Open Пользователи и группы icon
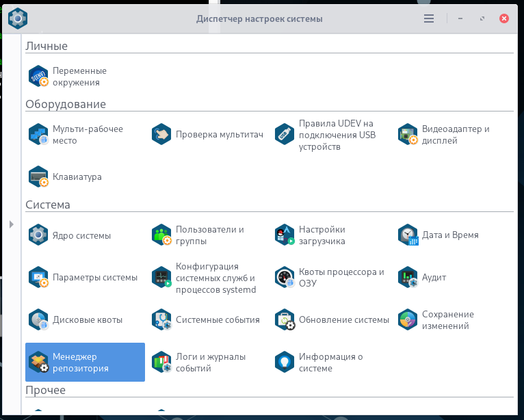Screen dimensions: 524x420 coord(161,235)
